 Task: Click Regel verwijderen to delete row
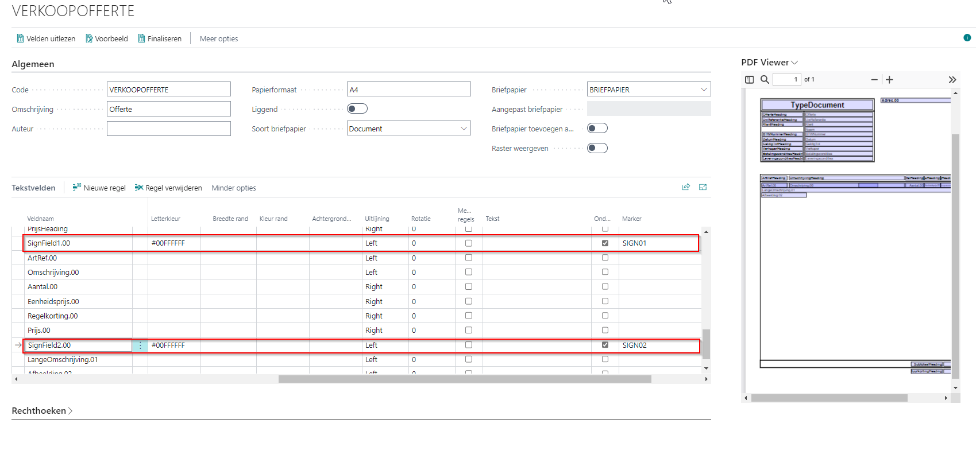click(168, 188)
